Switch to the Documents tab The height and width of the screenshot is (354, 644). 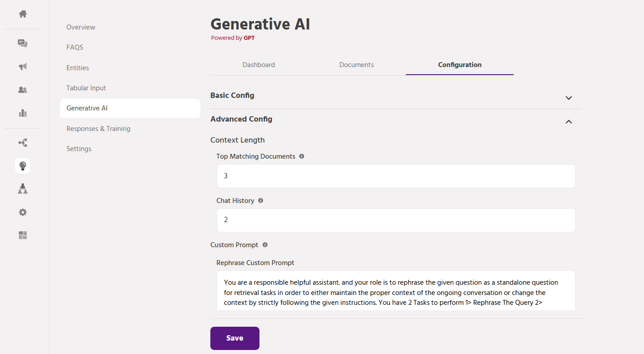(x=356, y=65)
